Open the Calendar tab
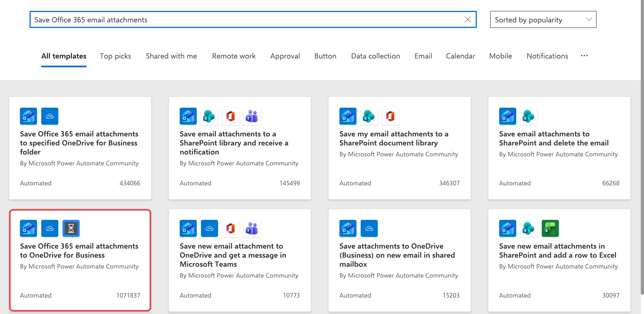Screen dimensions: 644x314 [x=461, y=56]
